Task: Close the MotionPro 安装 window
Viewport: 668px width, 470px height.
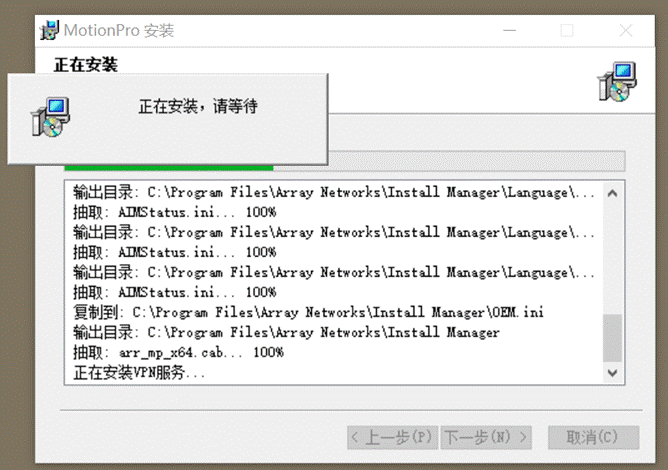Action: click(x=626, y=31)
